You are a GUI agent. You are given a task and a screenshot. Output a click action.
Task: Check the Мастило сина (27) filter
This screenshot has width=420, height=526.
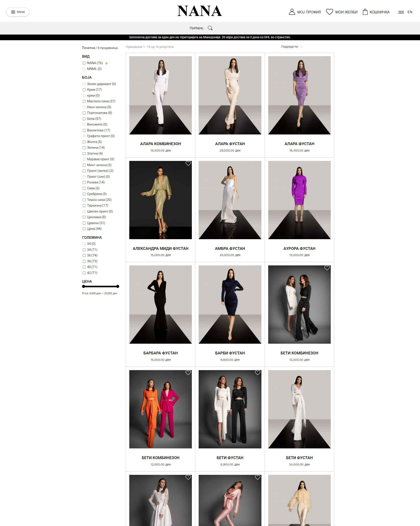click(84, 101)
